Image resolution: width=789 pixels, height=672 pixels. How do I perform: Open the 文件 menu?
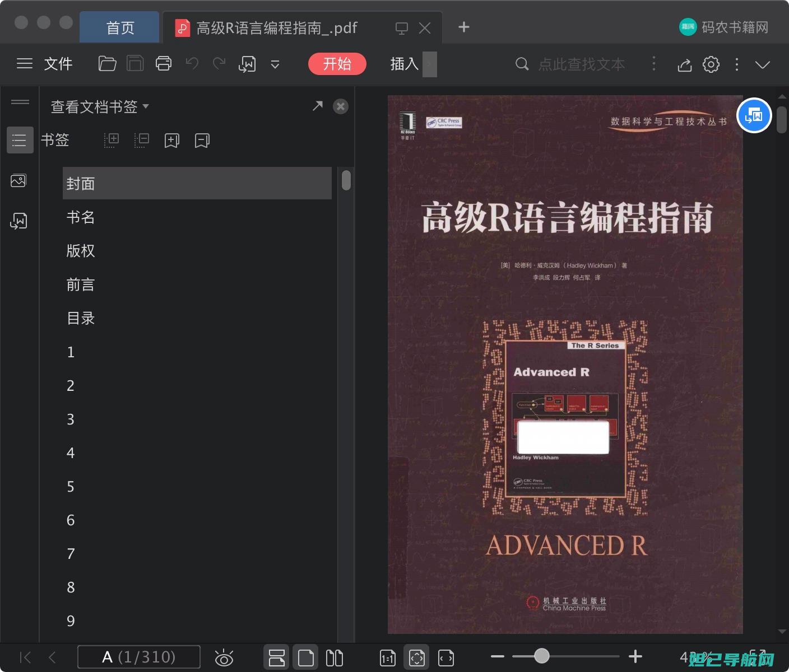(58, 64)
